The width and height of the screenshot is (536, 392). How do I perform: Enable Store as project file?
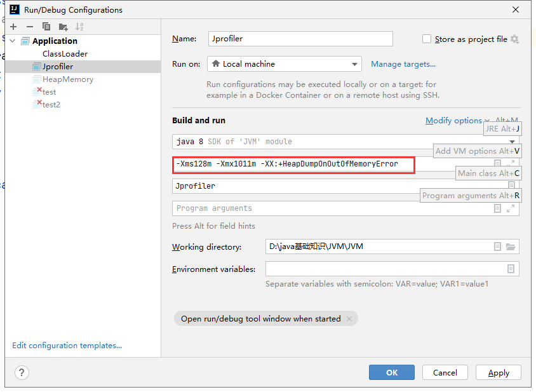(x=426, y=39)
